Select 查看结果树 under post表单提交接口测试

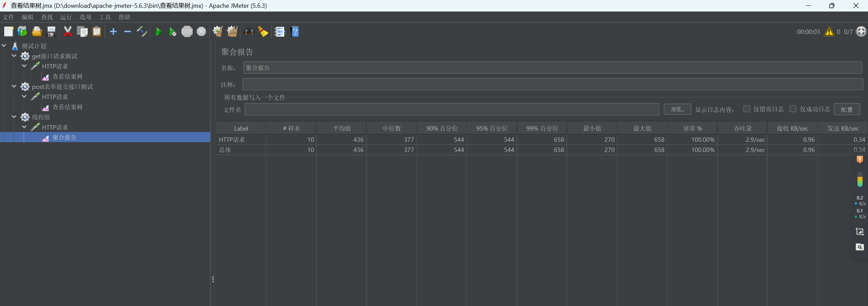67,107
